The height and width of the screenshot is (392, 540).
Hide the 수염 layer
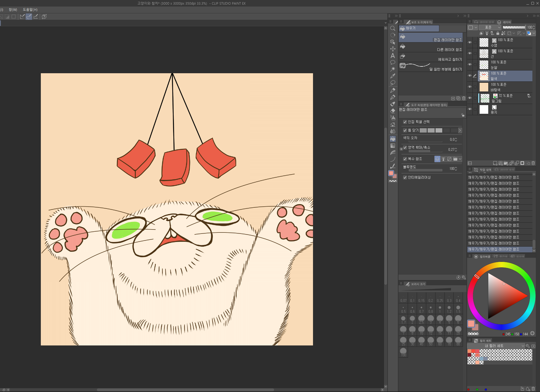click(x=470, y=42)
